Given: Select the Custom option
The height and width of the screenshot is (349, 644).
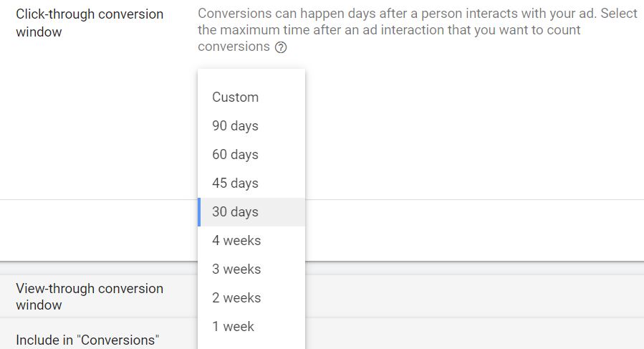Looking at the screenshot, I should [235, 97].
